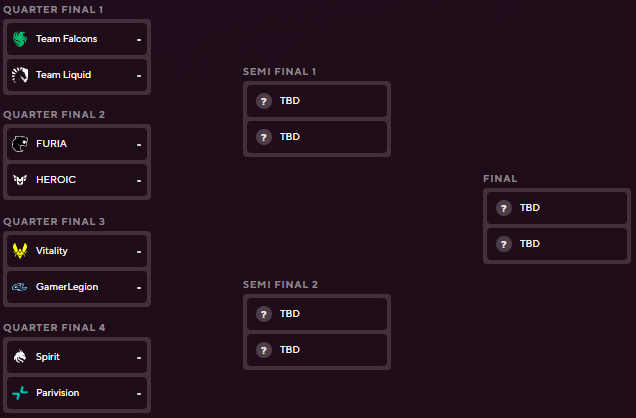Click the GamerLegion logo icon
The height and width of the screenshot is (418, 636).
20,287
